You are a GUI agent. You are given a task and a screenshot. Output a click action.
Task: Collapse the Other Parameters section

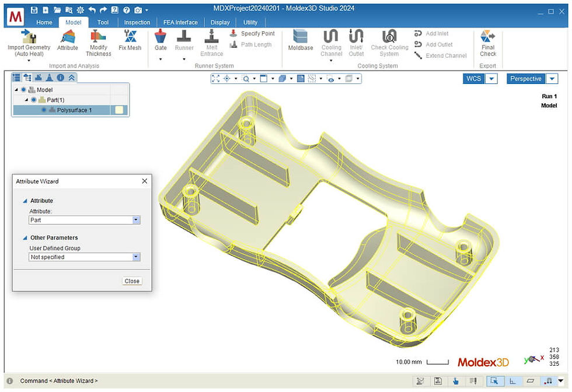pyautogui.click(x=25, y=238)
